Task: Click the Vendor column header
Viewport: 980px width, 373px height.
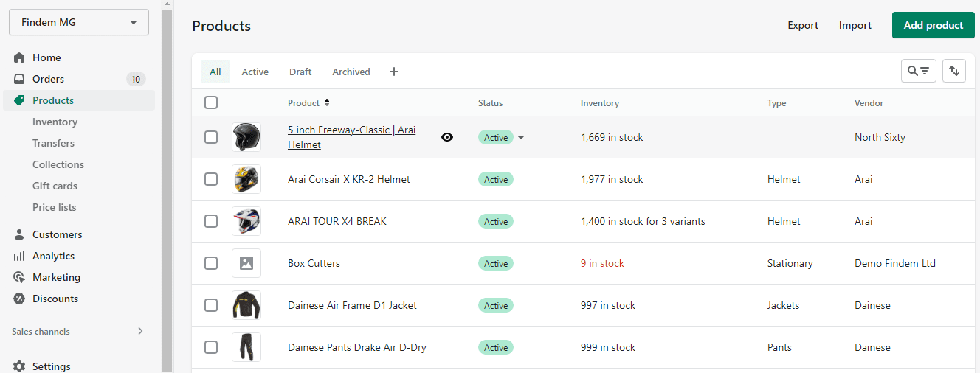Action: point(869,103)
